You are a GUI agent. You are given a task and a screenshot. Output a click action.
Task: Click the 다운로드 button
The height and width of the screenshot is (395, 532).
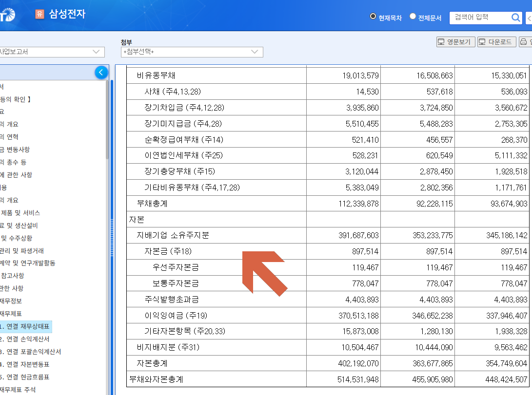496,42
